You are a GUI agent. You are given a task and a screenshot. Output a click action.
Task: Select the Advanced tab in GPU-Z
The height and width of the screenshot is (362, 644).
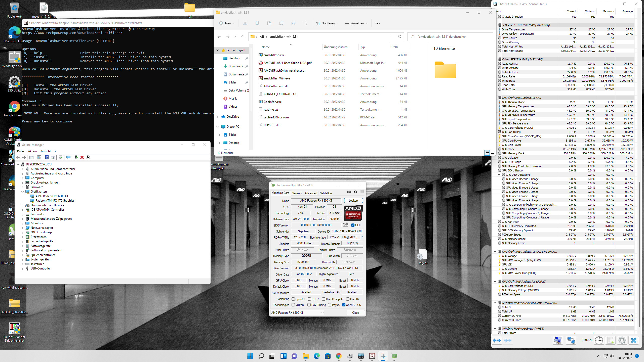311,193
